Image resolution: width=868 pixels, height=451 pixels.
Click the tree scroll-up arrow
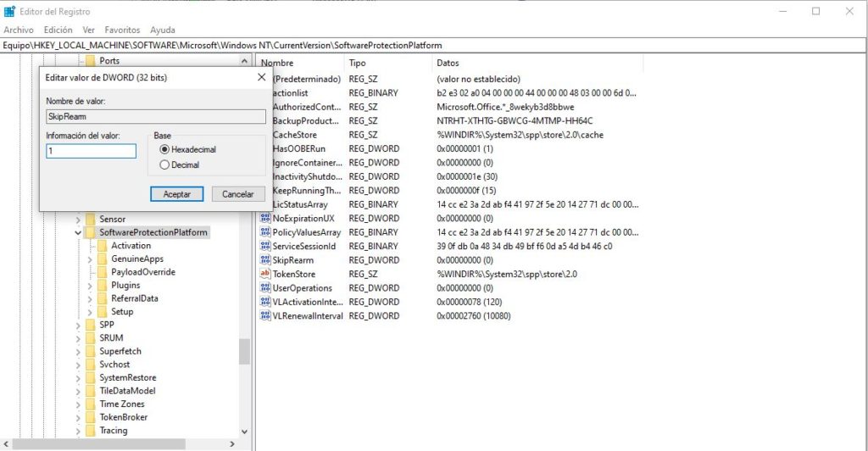[x=244, y=61]
